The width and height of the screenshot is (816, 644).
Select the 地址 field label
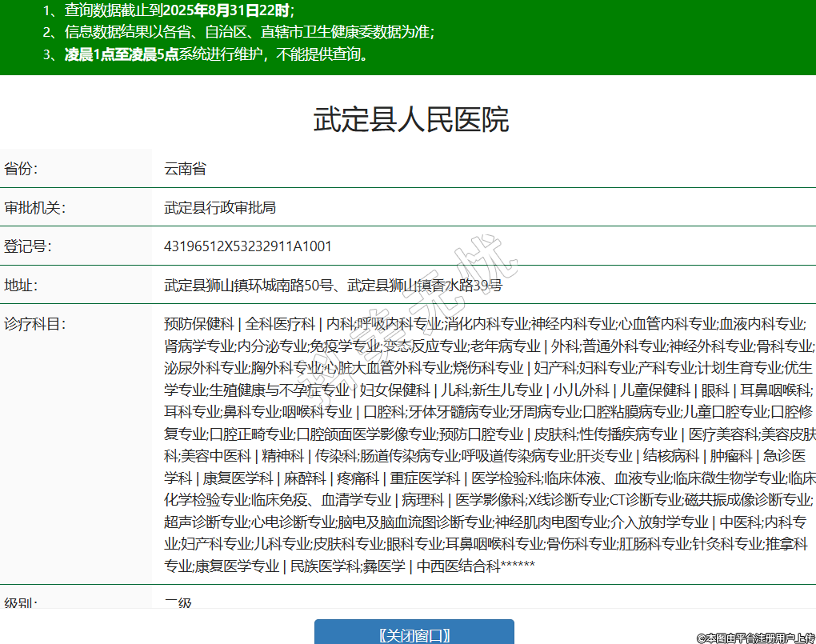(22, 285)
